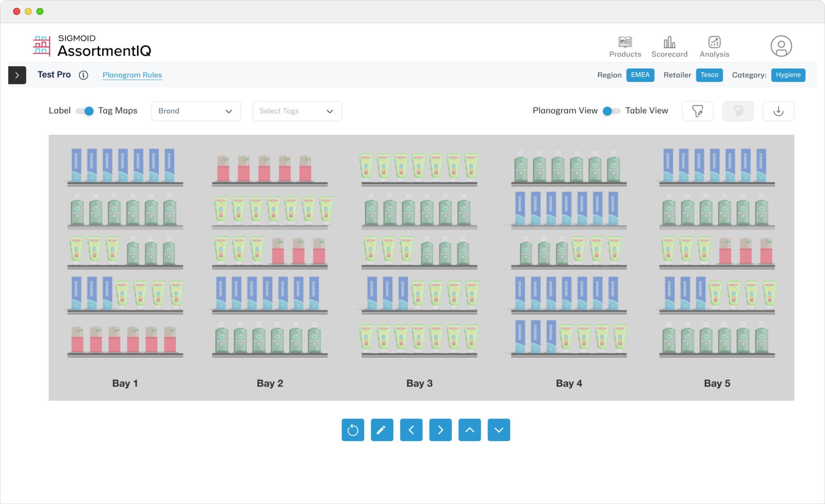This screenshot has width=825, height=504.
Task: Toggle Planogram View / Table View switch
Action: click(611, 111)
